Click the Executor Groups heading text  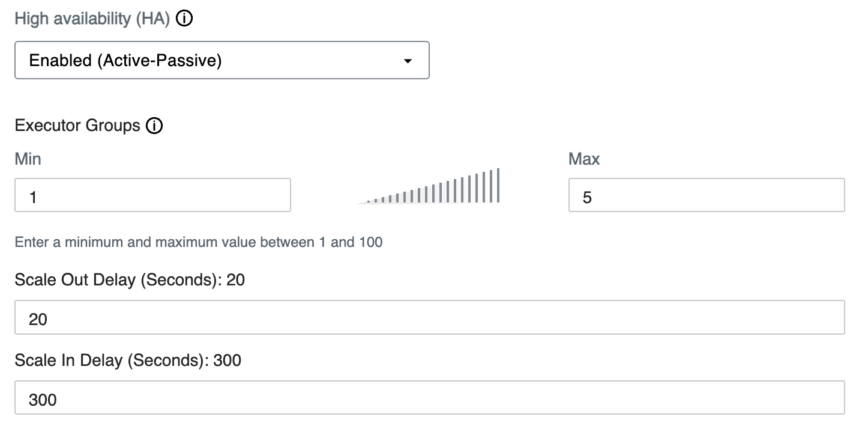77,126
